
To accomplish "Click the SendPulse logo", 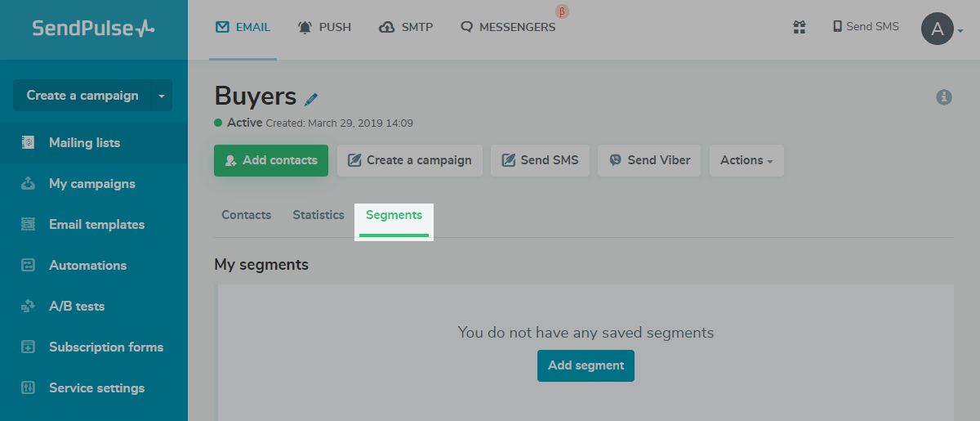I will [x=93, y=29].
